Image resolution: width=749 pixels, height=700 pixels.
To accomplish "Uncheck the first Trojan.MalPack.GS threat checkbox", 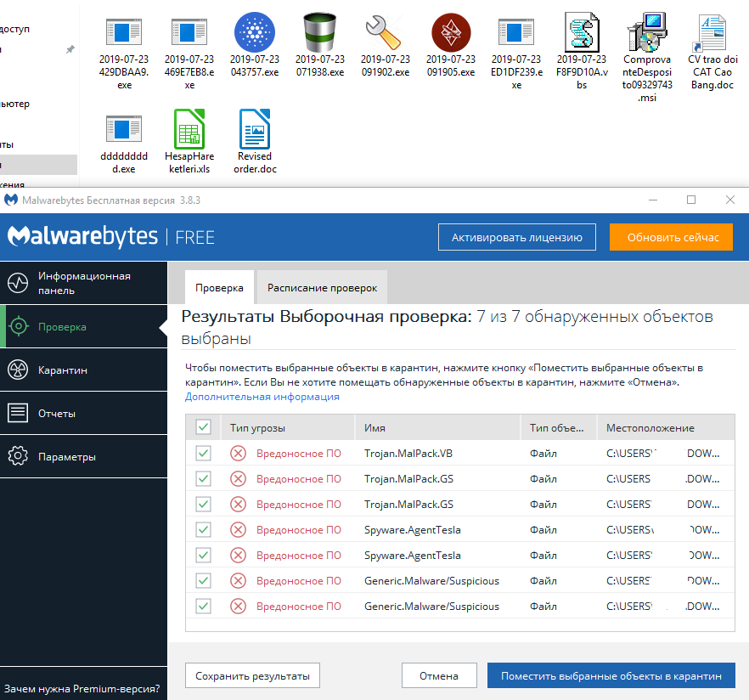I will [204, 478].
